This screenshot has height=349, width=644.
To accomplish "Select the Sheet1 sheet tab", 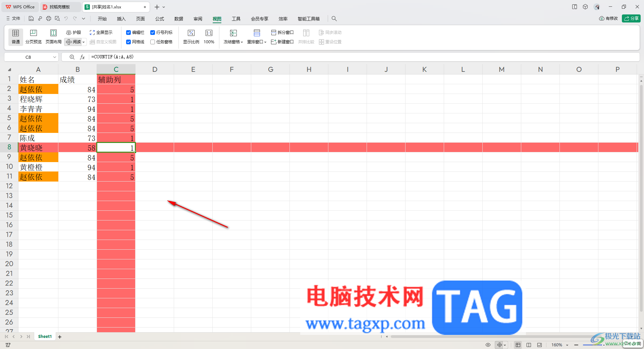I will coord(45,337).
